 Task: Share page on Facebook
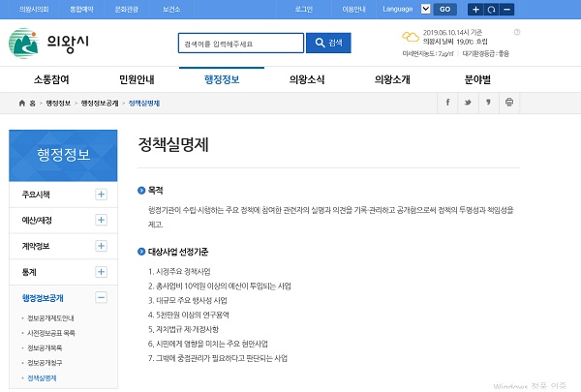pyautogui.click(x=447, y=103)
